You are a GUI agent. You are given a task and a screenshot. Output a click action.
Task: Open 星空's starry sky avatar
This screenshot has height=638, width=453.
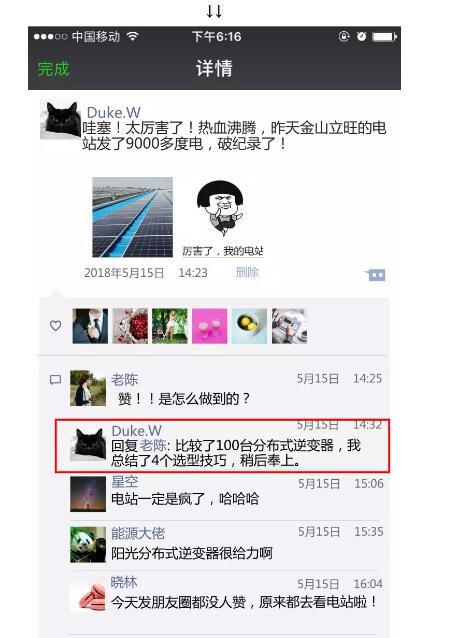click(x=88, y=494)
